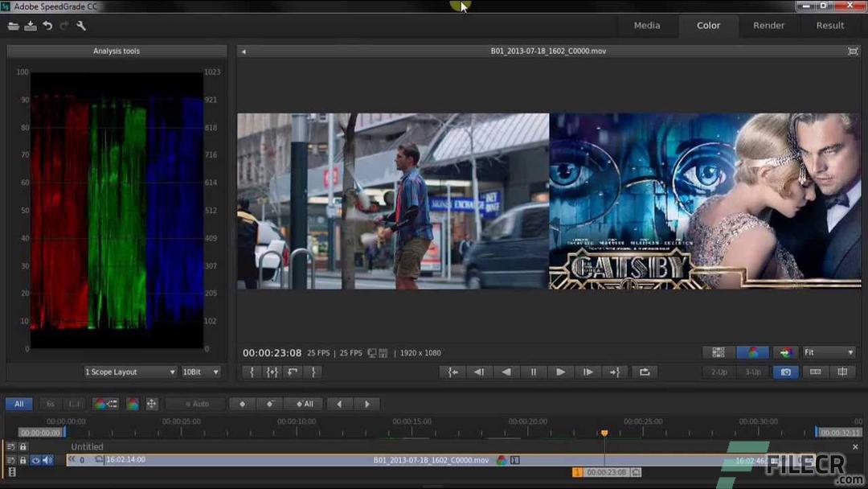Click the diamond All keyframes button
Screen dimensions: 868x489
pos(305,404)
